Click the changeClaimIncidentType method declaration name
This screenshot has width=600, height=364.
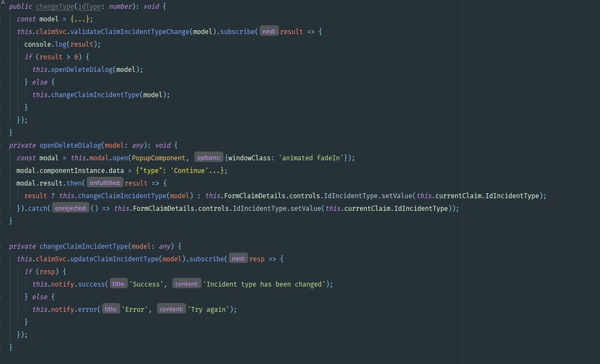point(84,247)
